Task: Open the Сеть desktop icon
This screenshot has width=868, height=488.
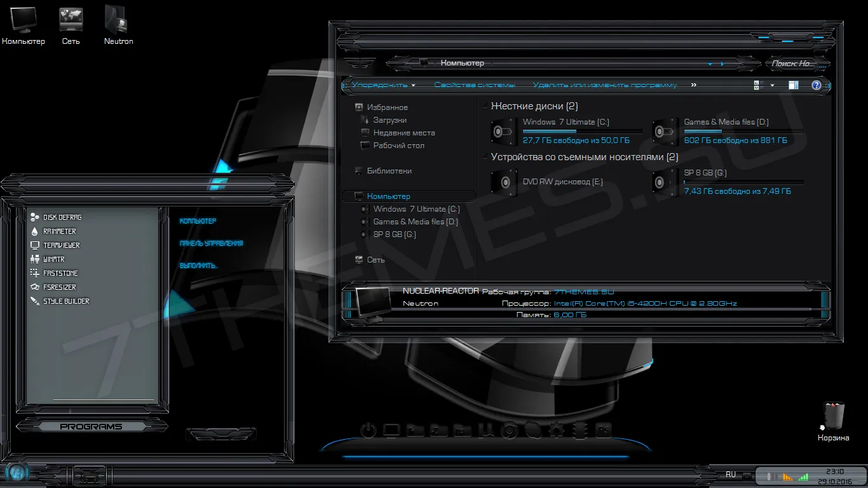Action: [71, 25]
